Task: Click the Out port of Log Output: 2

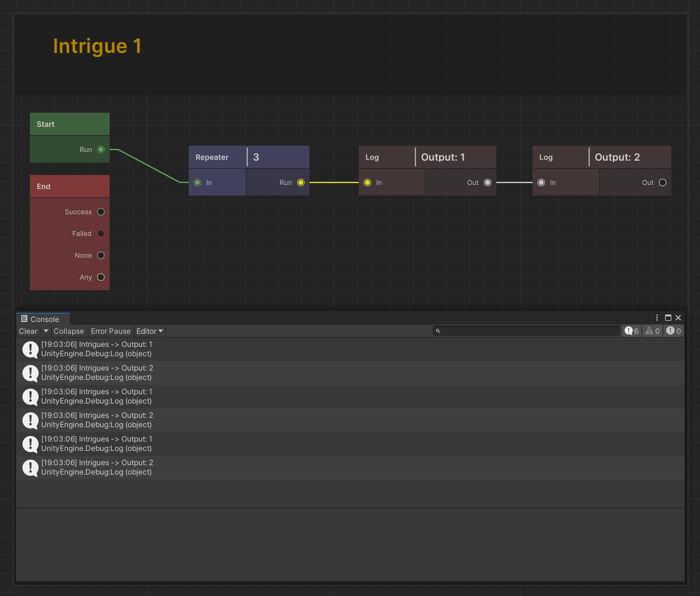Action: coord(663,182)
